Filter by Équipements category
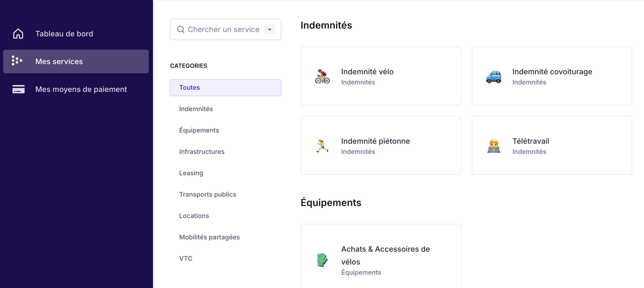This screenshot has width=644, height=288. pyautogui.click(x=199, y=130)
